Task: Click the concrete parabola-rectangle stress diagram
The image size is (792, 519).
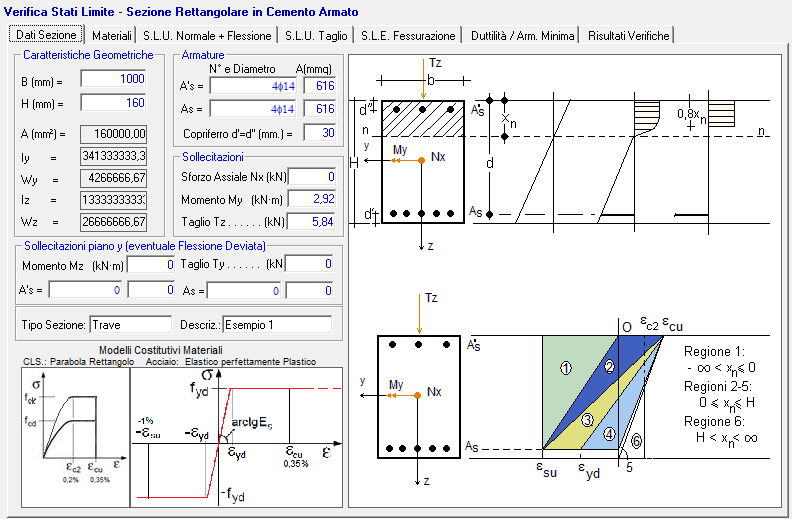Action: pos(75,436)
